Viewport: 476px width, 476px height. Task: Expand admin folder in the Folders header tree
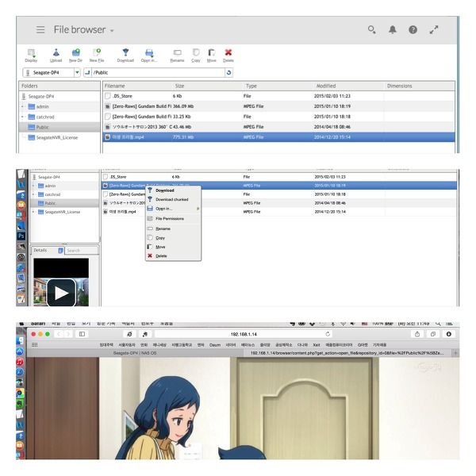[23, 106]
